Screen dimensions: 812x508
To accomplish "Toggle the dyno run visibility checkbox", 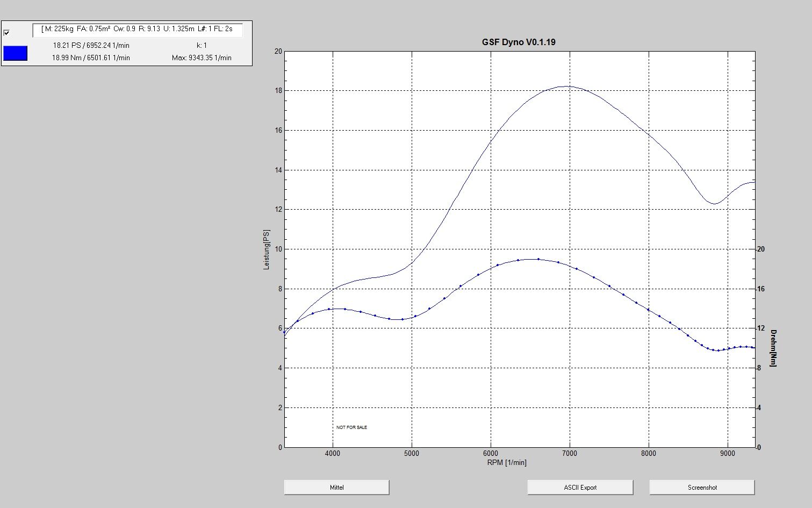I will coord(6,33).
